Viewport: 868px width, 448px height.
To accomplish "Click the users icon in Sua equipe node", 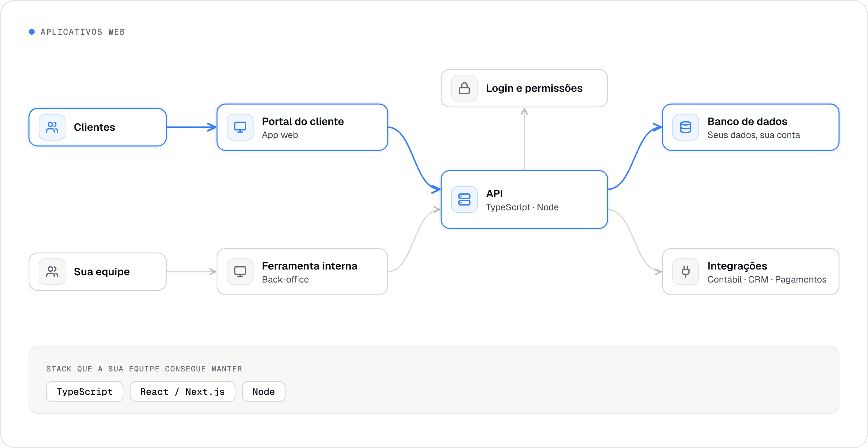I will pos(52,272).
